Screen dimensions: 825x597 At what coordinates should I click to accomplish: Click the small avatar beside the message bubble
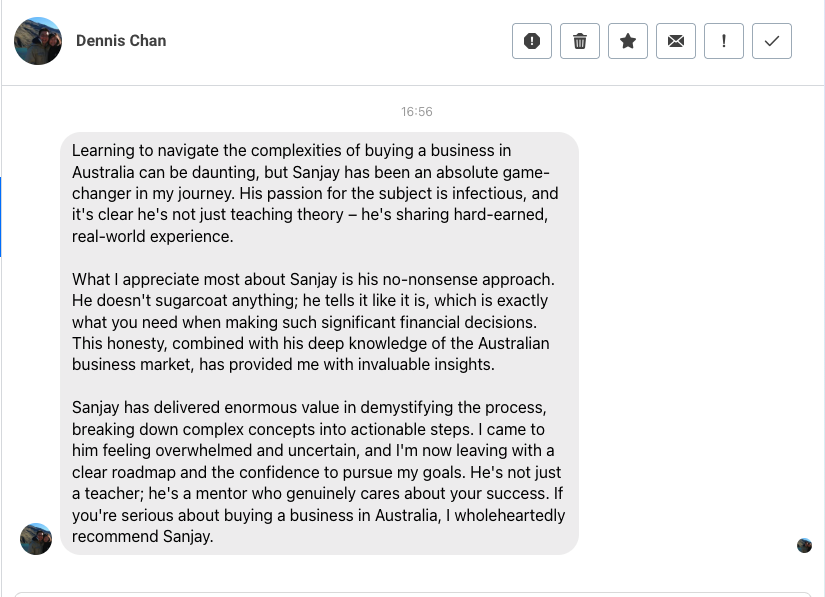[36, 539]
